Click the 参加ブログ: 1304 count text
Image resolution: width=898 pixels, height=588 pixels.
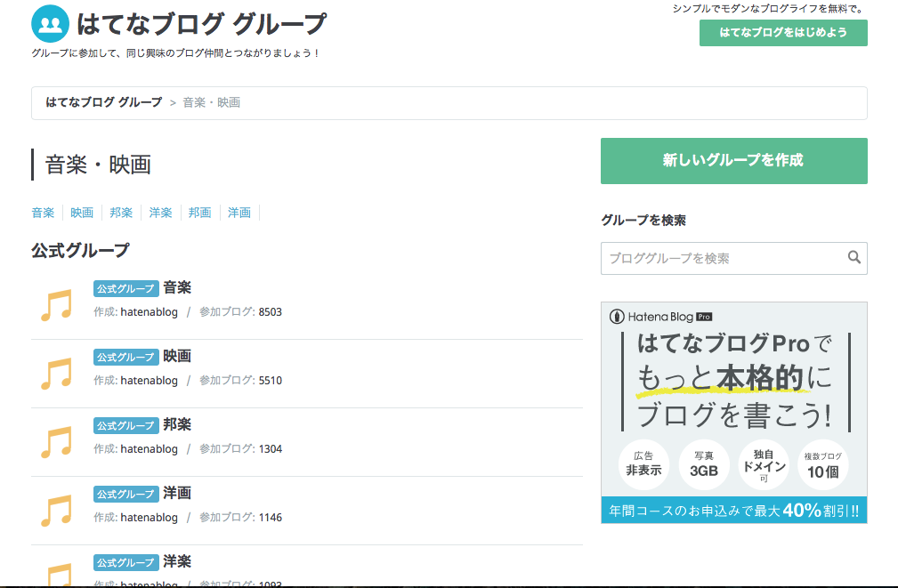[240, 449]
